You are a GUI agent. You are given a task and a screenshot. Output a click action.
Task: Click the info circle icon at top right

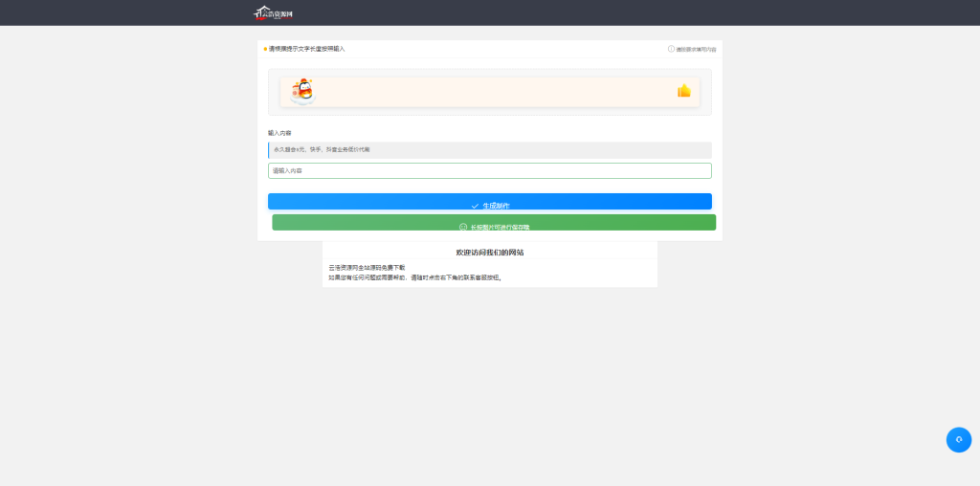[671, 49]
